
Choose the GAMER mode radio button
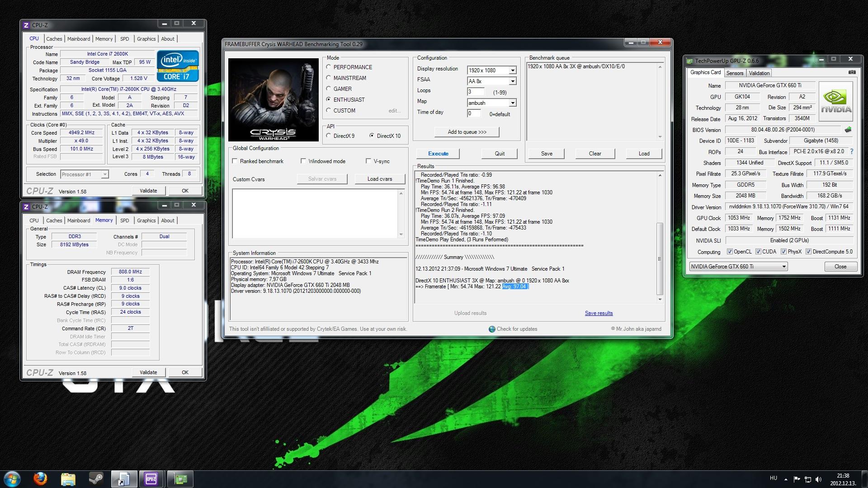329,89
